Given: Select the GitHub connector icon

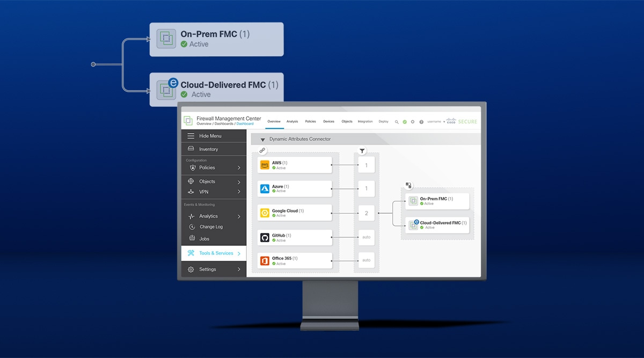Looking at the screenshot, I should point(265,237).
